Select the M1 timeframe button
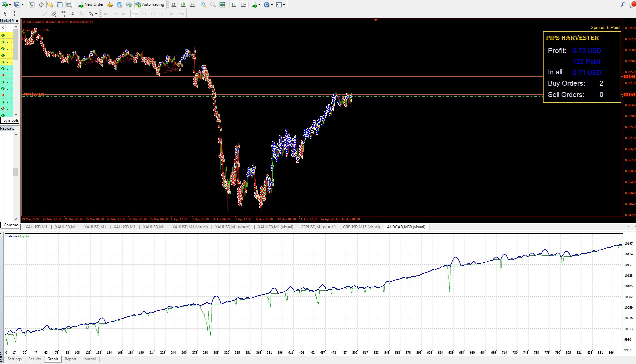 [106, 14]
